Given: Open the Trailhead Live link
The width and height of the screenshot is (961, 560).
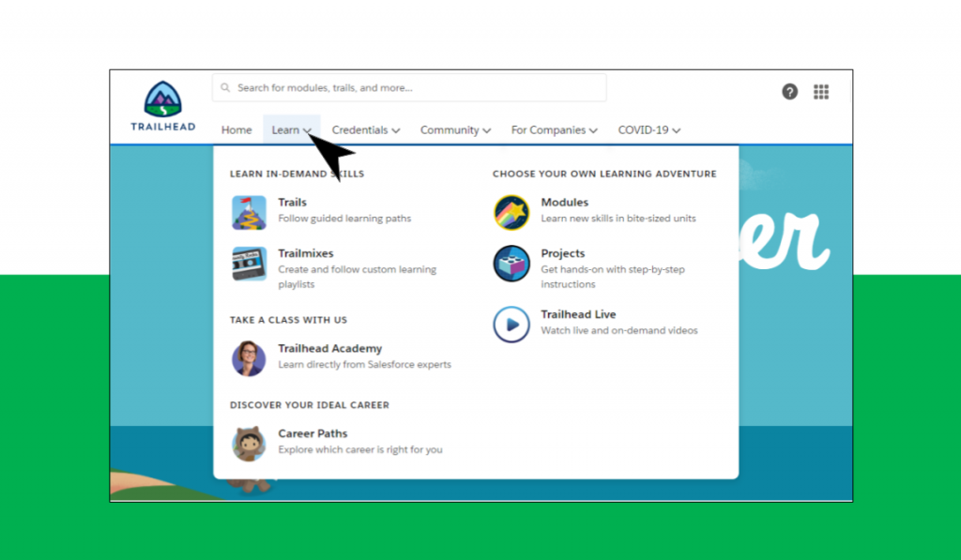Looking at the screenshot, I should (578, 314).
